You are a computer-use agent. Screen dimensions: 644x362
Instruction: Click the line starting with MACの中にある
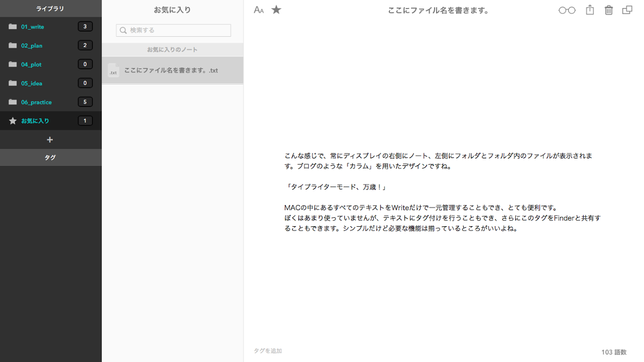coord(421,208)
